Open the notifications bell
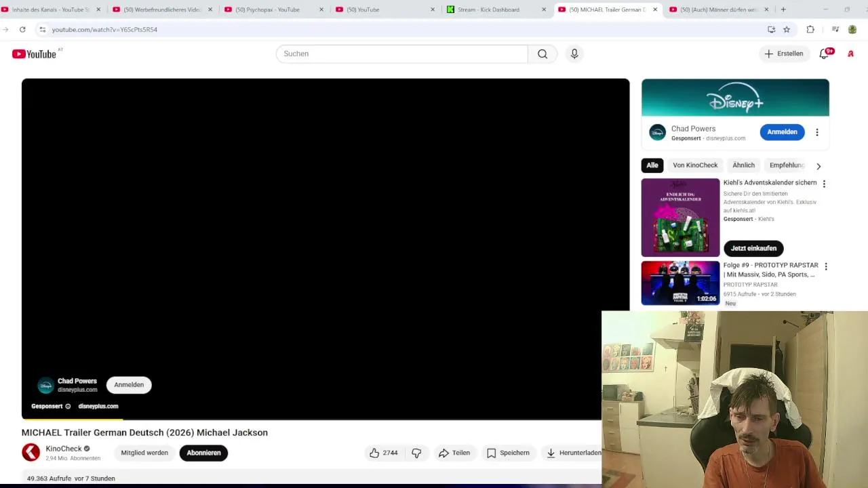Viewport: 868px width, 488px height. coord(825,54)
